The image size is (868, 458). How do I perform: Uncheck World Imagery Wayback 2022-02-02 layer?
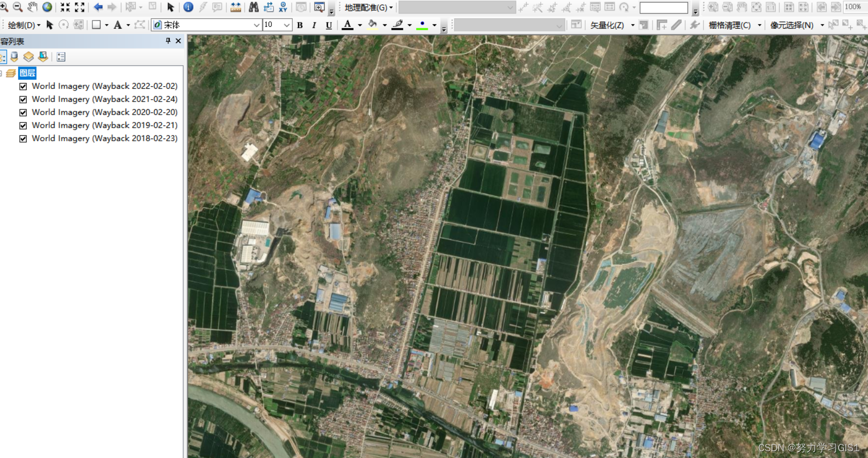click(x=23, y=86)
